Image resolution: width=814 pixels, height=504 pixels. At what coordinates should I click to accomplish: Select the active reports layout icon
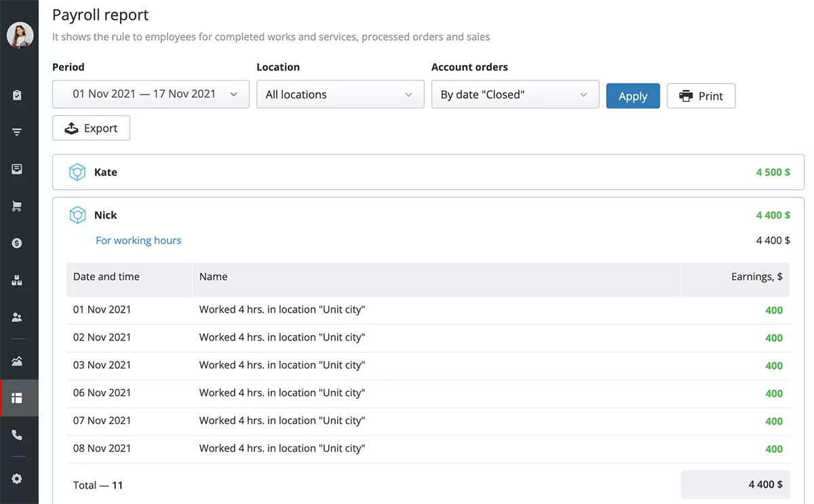[18, 398]
